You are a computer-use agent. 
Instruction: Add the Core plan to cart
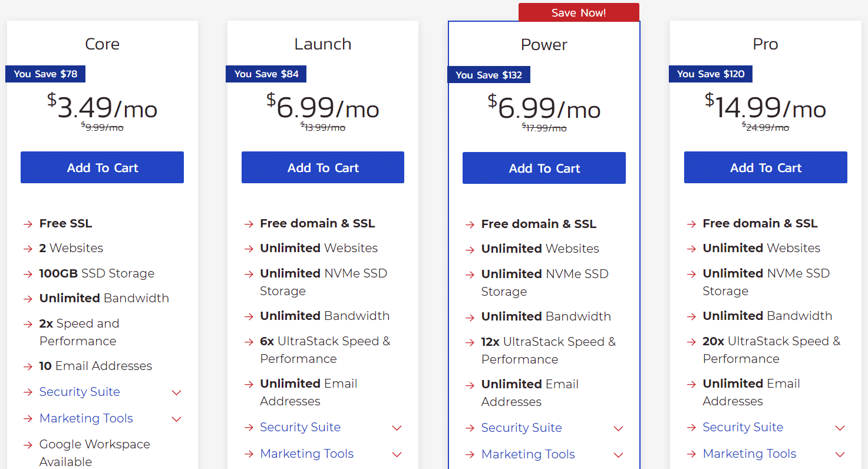tap(102, 167)
